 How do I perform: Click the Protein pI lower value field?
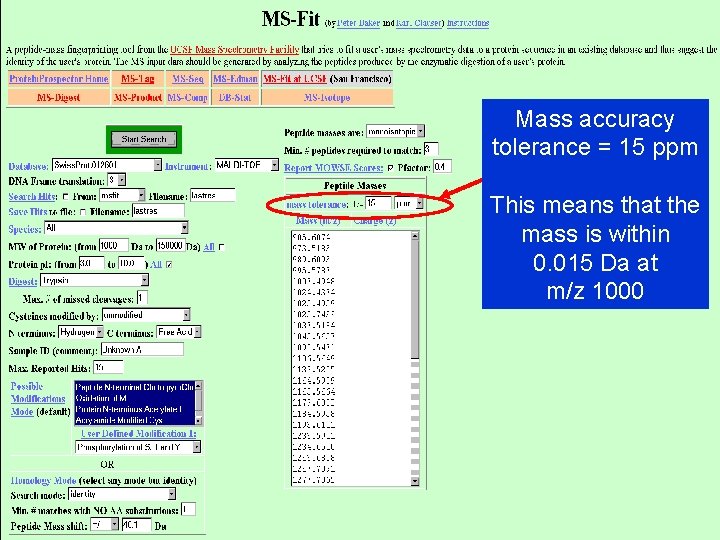tap(91, 264)
